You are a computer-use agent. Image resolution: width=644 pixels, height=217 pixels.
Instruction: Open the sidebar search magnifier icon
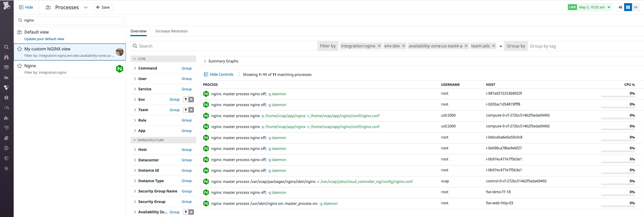6,47
